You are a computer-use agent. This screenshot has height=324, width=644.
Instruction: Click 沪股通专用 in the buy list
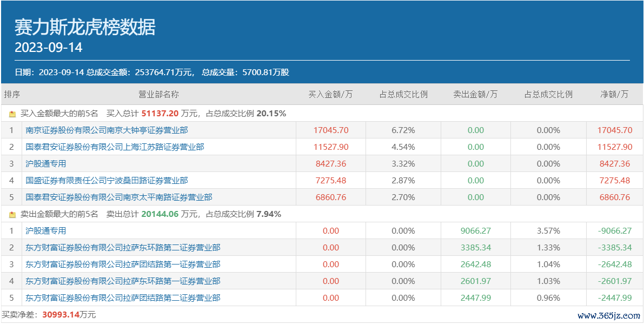click(x=45, y=164)
